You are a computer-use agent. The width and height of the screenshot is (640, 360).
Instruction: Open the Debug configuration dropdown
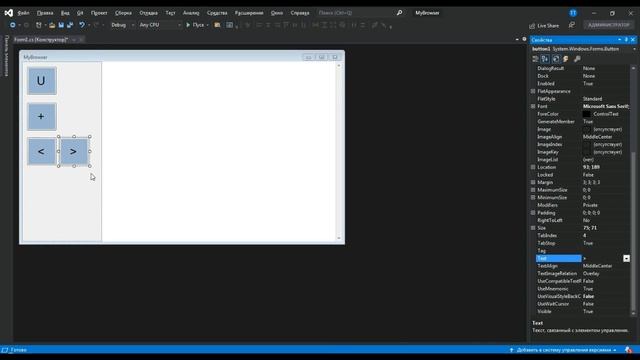pos(122,25)
